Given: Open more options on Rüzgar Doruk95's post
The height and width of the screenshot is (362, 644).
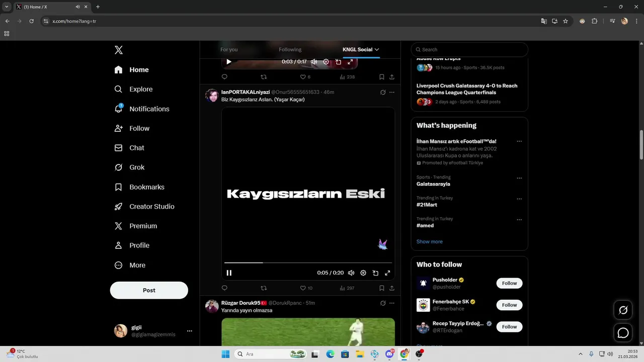Looking at the screenshot, I should (392, 303).
